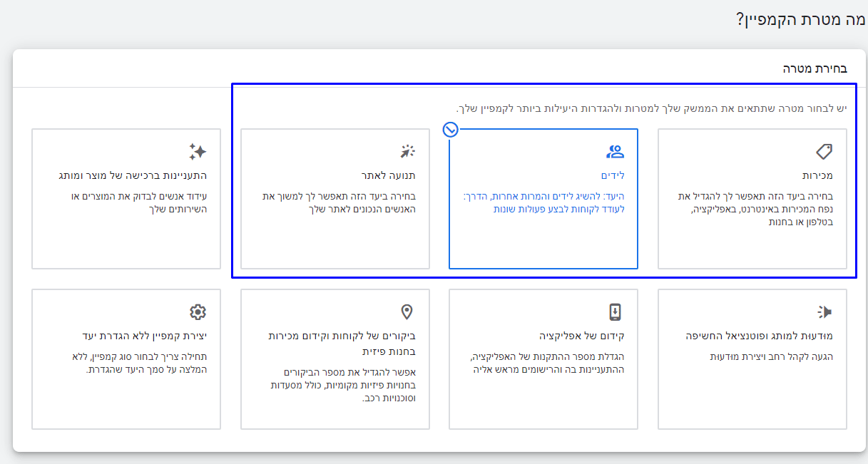Select the "מכירות" goal title
This screenshot has width=868, height=464.
(x=817, y=175)
